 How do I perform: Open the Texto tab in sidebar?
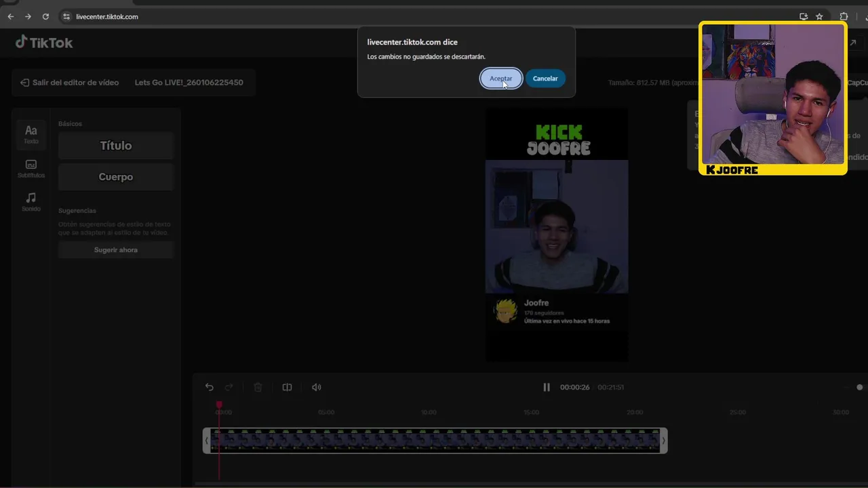[x=31, y=134]
